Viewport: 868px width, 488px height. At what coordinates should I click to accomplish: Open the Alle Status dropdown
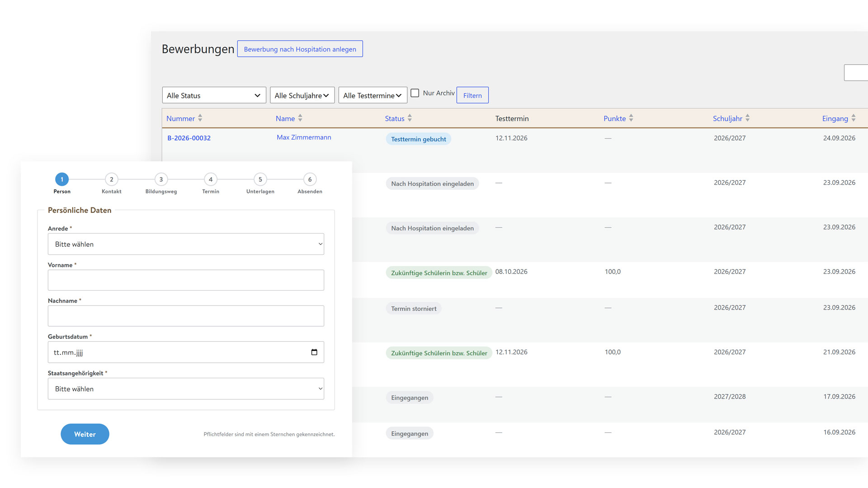(214, 95)
